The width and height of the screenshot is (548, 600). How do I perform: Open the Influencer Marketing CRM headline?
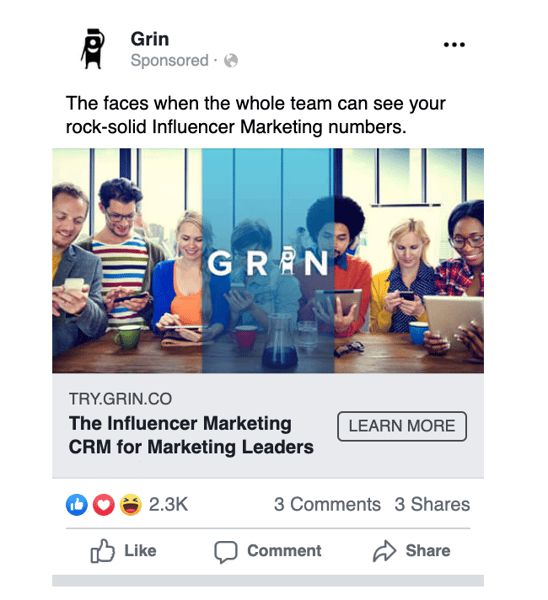pos(191,435)
